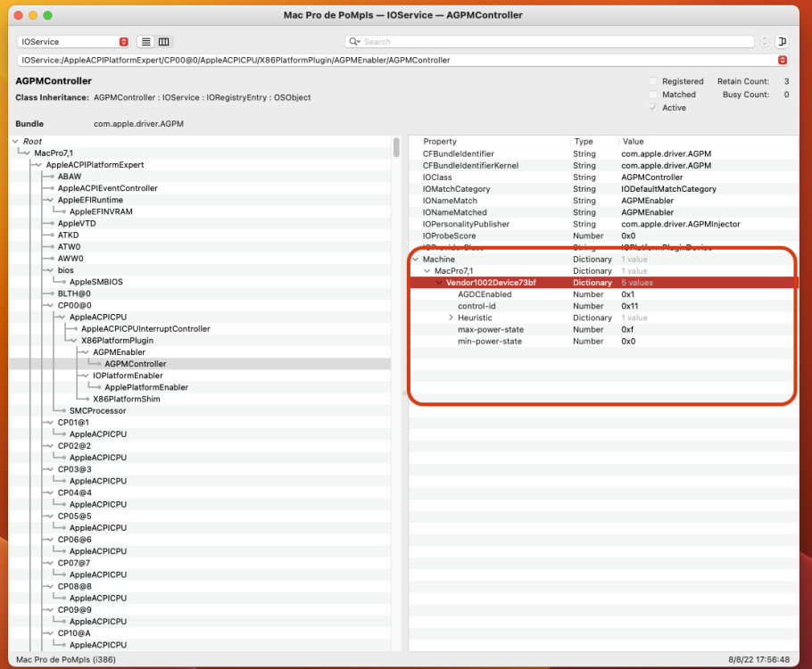The height and width of the screenshot is (669, 812).
Task: Select ApplePlatformEnabler tree entry
Action: point(146,387)
